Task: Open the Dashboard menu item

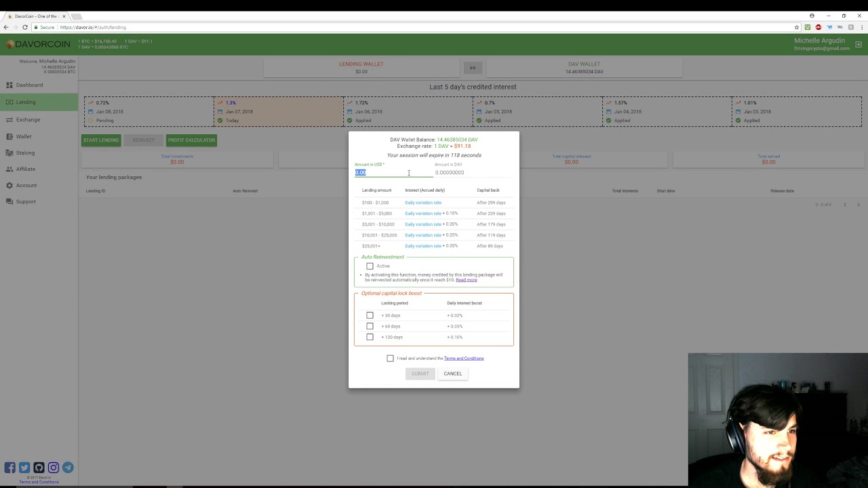Action: (39, 85)
